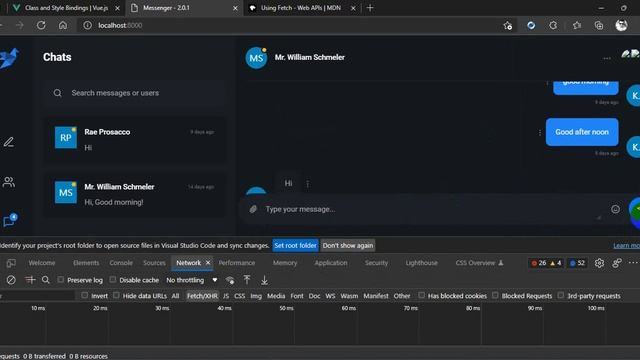This screenshot has width=640, height=360.
Task: Close the Network tab
Action: [208, 263]
